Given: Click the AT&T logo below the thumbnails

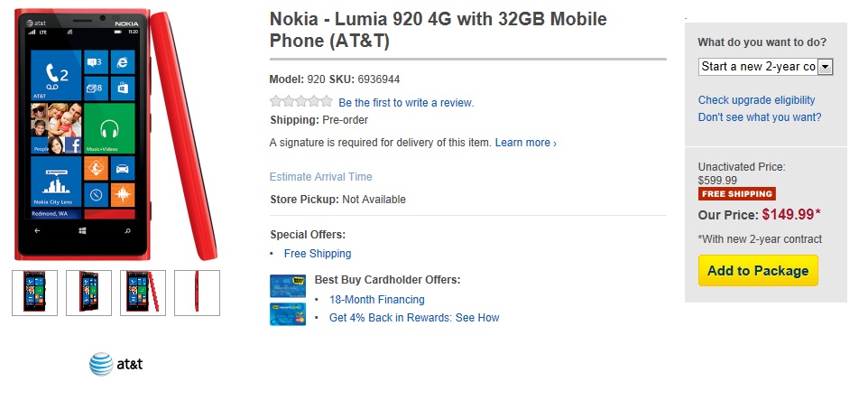Looking at the screenshot, I should 115,364.
